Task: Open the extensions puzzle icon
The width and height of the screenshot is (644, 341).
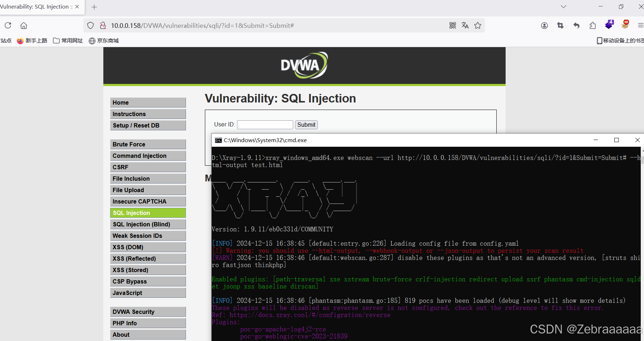Action: (x=593, y=25)
